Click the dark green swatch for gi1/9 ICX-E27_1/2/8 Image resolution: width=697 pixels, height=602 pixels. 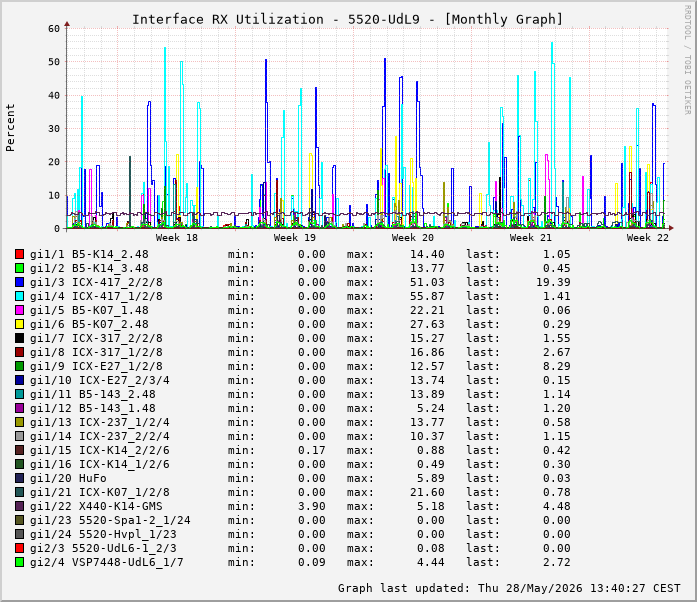click(19, 366)
